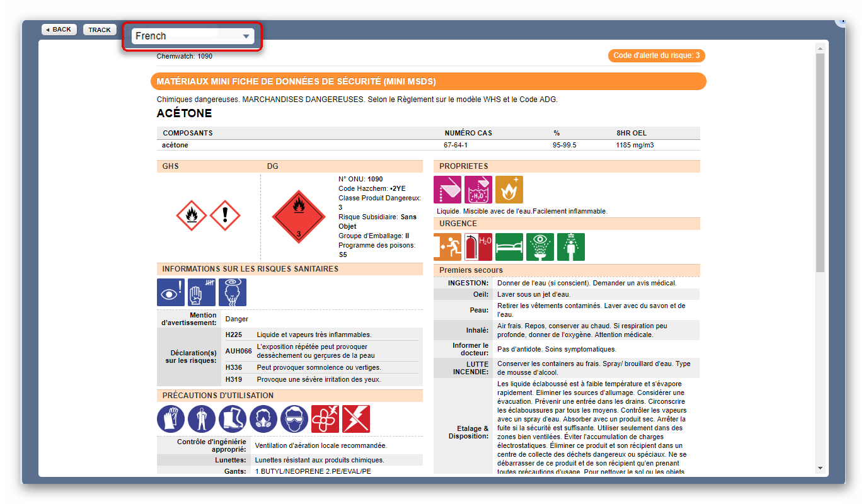Select the respirator PPE icon
Image resolution: width=866 pixels, height=504 pixels.
tap(263, 418)
